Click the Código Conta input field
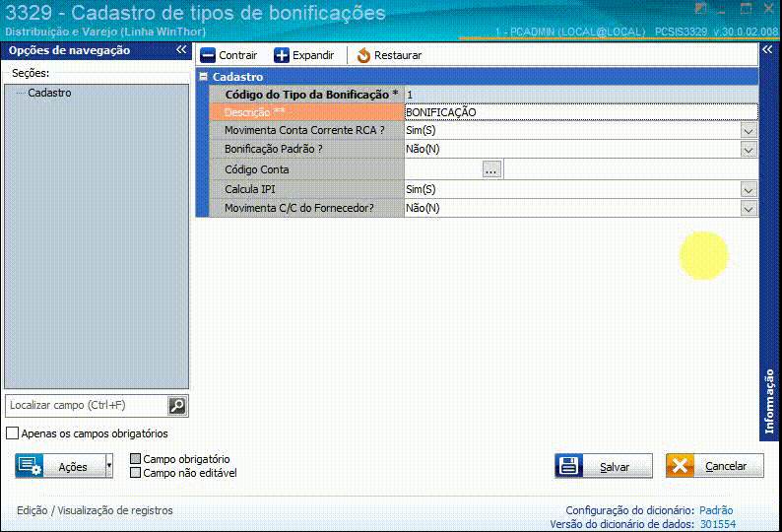This screenshot has width=782, height=532. [443, 169]
